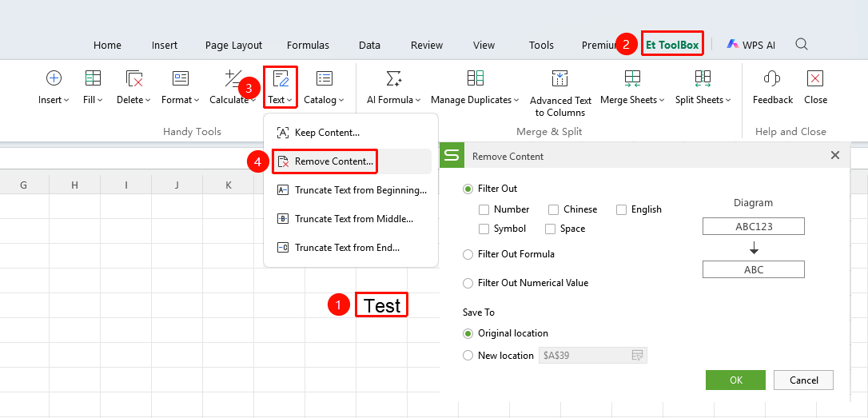Open the Tools tab
Screen dimensions: 868x418
(541, 46)
